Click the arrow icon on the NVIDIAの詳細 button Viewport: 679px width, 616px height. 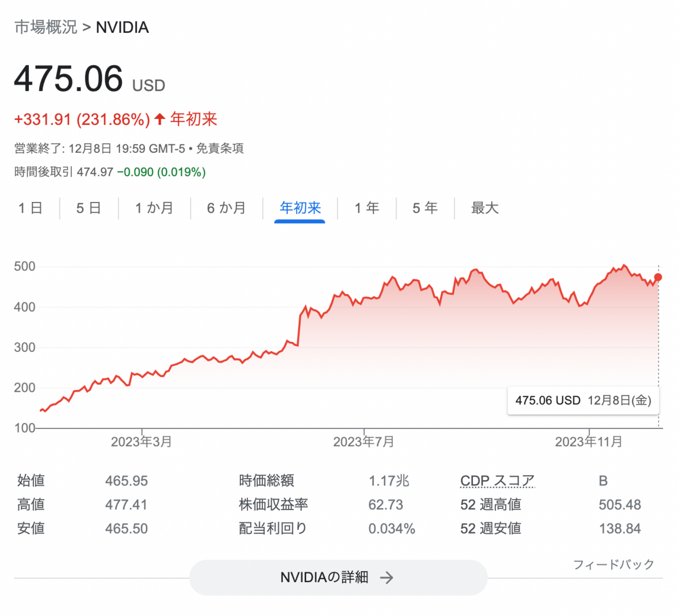pyautogui.click(x=386, y=578)
